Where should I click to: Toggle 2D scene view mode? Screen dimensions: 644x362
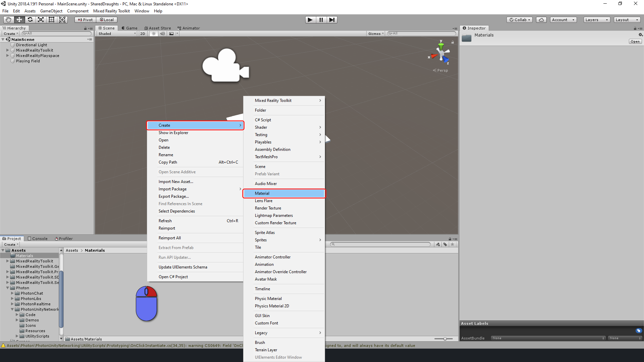coord(143,34)
